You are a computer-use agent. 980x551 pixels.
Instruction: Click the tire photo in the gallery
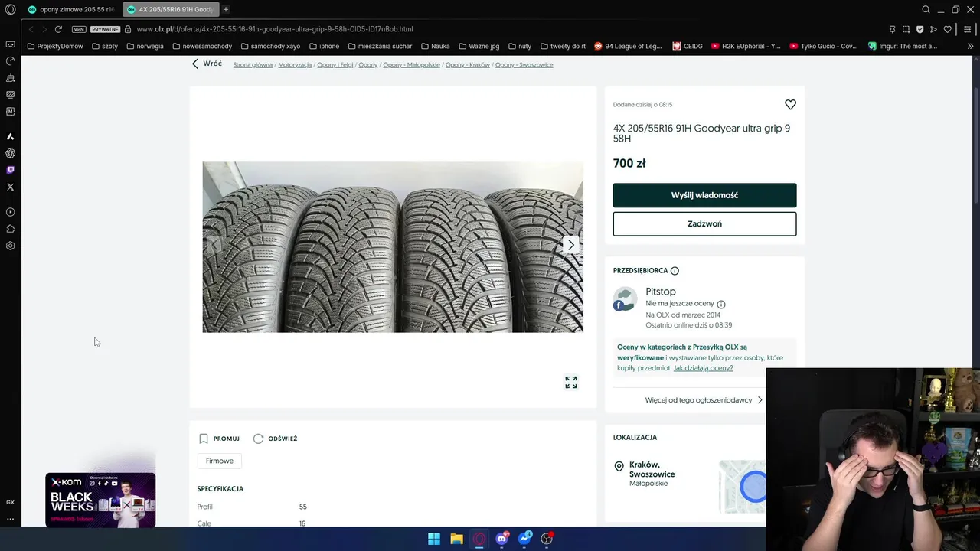tap(393, 246)
